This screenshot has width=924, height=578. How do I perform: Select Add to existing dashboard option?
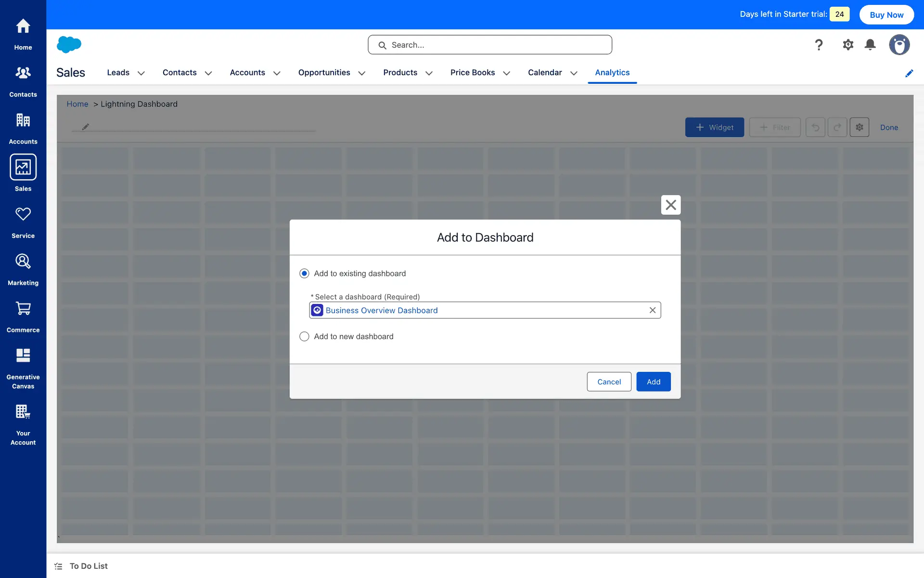[x=304, y=274]
